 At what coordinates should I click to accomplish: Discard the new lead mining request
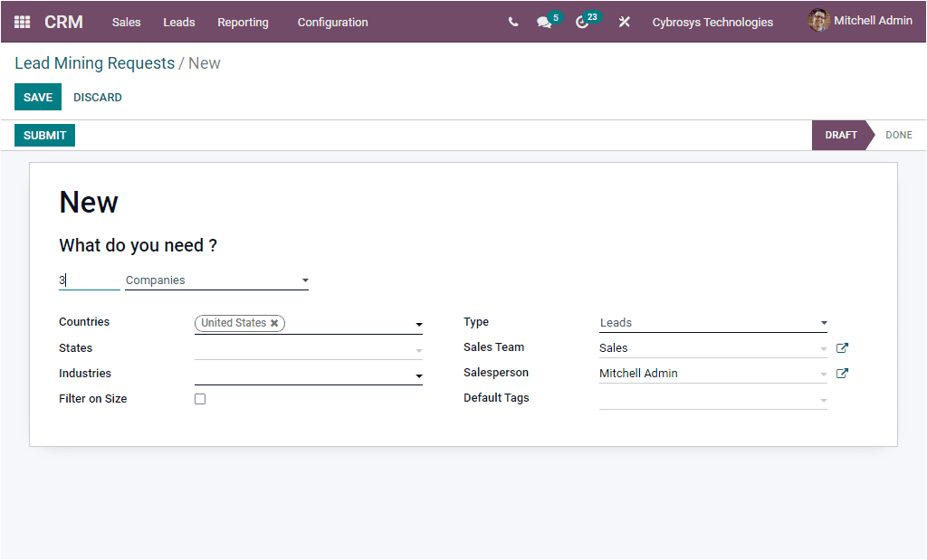point(97,97)
